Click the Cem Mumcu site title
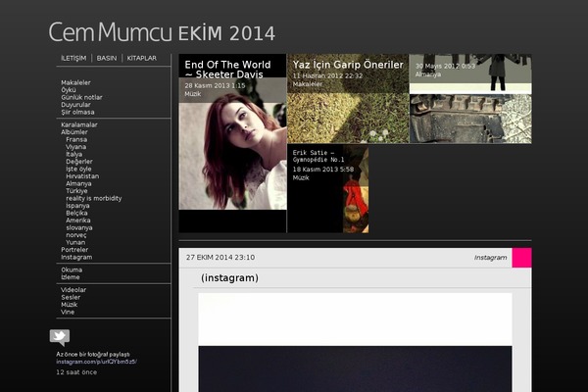The height and width of the screenshot is (392, 588). point(110,32)
